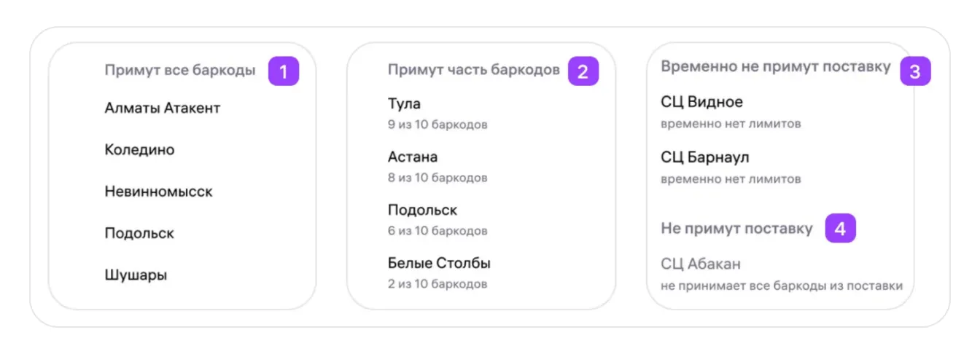Select Подольск with 6 of 10 barcodes
This screenshot has height=354, width=980.
(x=422, y=211)
